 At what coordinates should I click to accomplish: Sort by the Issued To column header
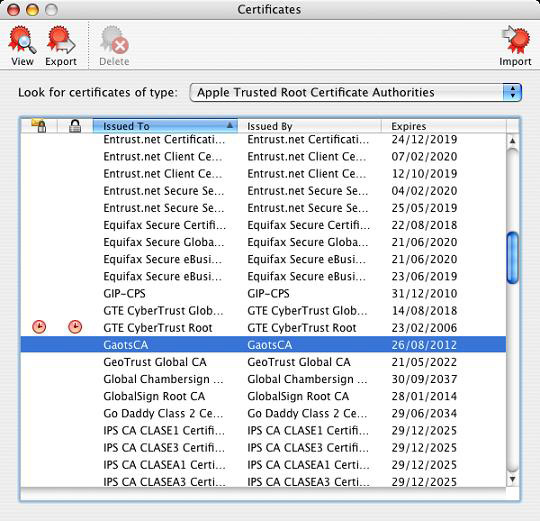(165, 126)
